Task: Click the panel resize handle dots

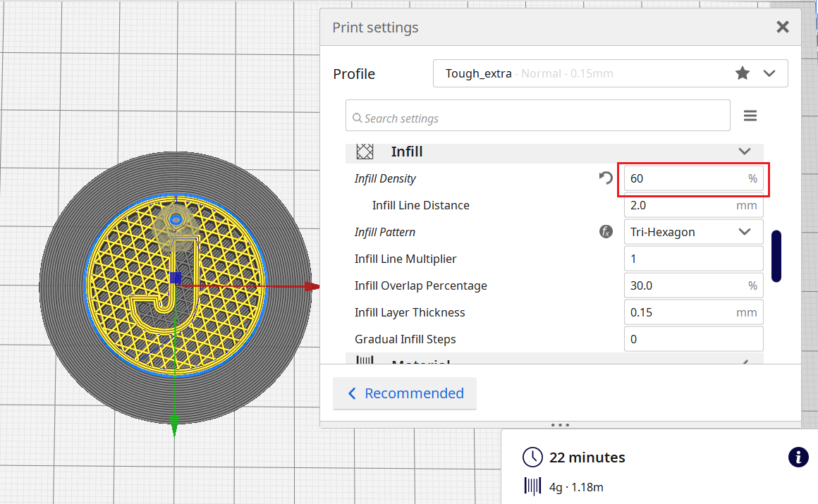Action: 561,425
